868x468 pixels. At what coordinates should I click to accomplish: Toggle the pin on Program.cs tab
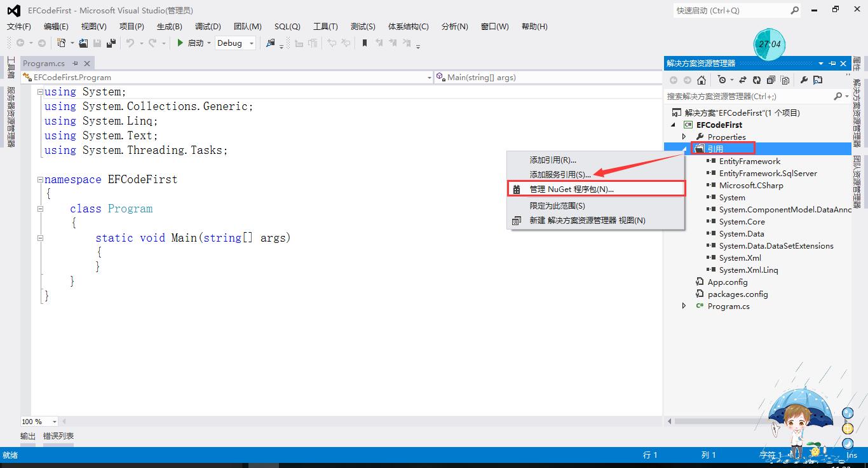pyautogui.click(x=75, y=63)
